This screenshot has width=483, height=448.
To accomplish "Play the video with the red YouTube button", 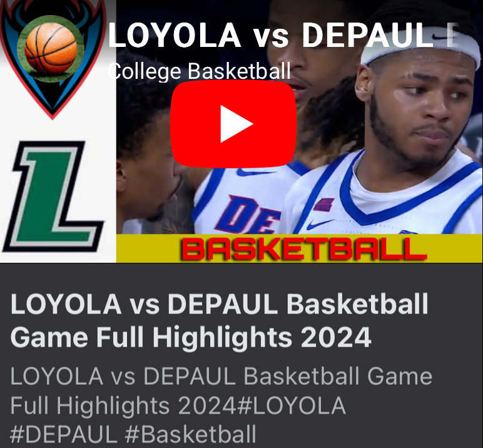I will coord(233,124).
